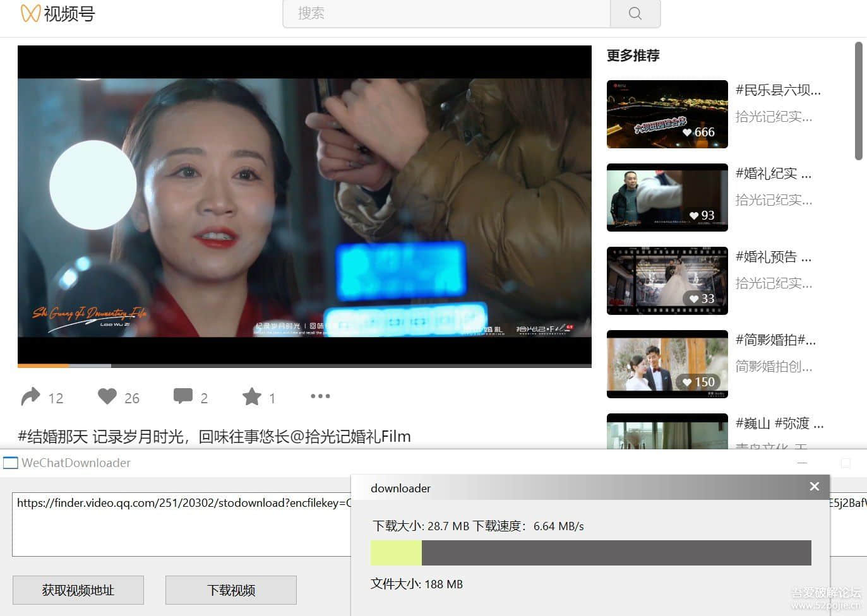Click the 视频号 logo icon
Screen dimensions: 867x616
point(30,13)
